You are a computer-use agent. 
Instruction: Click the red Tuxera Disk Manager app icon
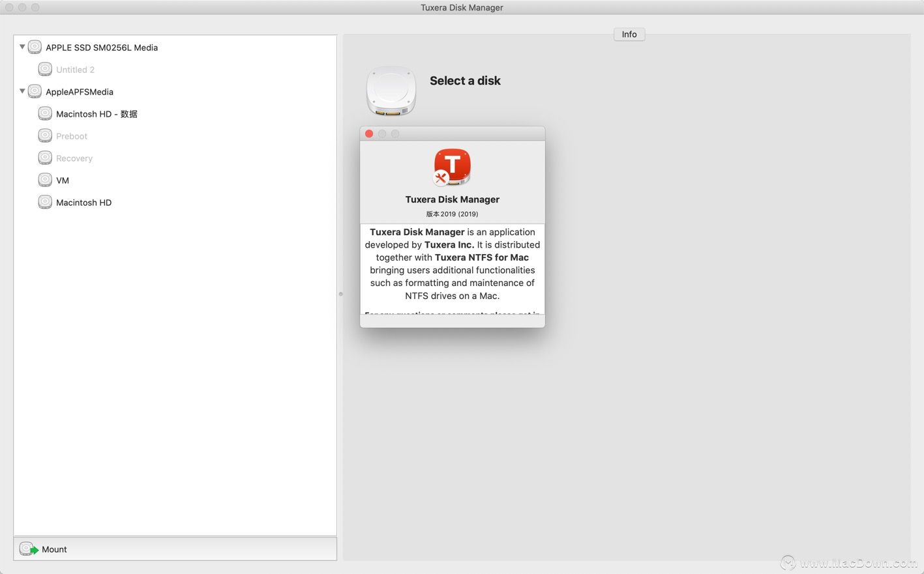pyautogui.click(x=452, y=167)
